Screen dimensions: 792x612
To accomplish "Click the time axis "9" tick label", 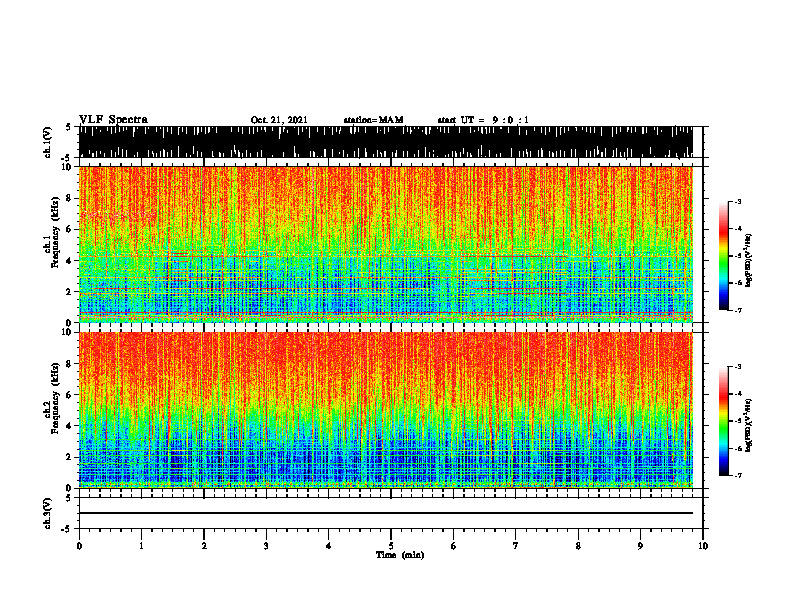I will click(640, 546).
